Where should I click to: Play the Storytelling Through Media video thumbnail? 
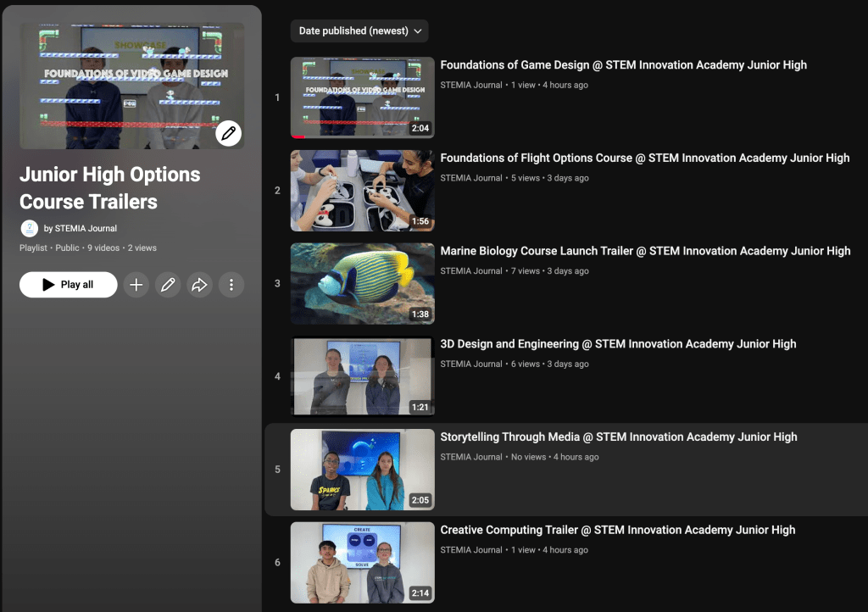362,470
